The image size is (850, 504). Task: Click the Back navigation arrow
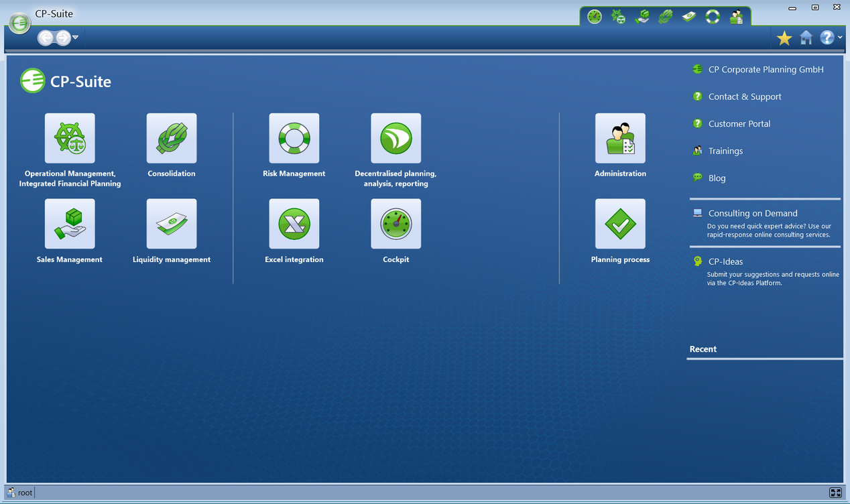(46, 38)
